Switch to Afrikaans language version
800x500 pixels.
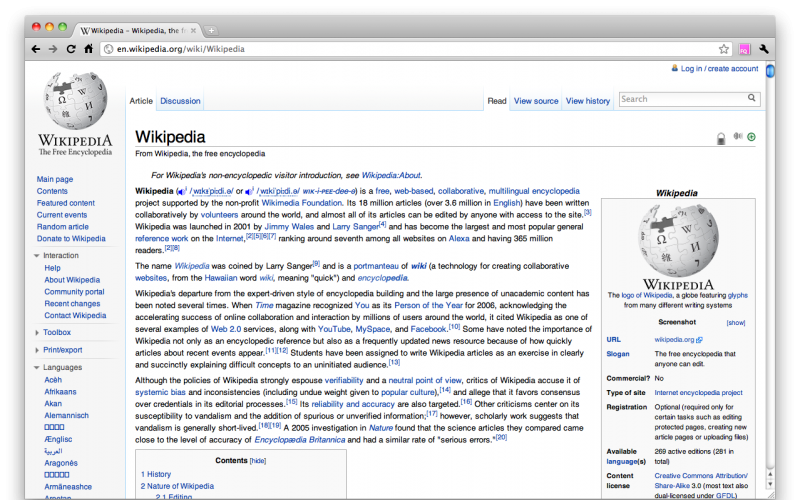point(60,392)
